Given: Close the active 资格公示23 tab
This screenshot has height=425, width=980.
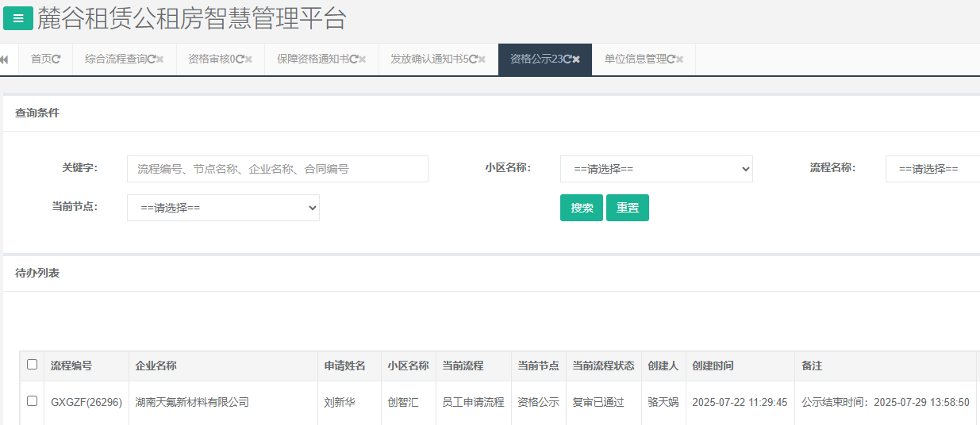Looking at the screenshot, I should (577, 59).
